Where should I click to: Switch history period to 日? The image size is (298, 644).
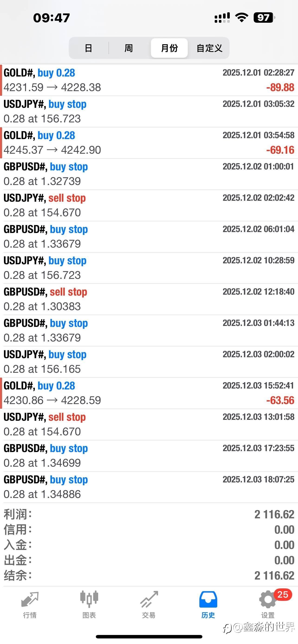(x=89, y=48)
